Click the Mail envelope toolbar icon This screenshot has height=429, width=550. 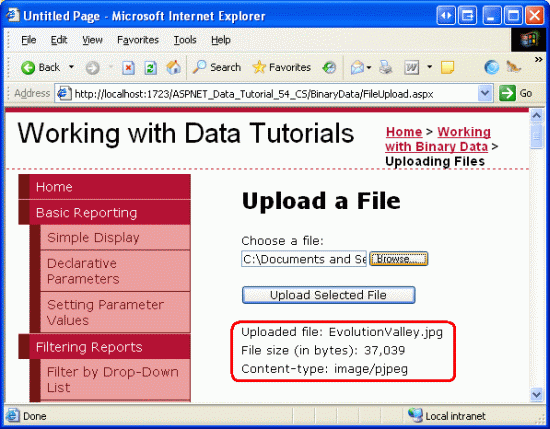click(357, 67)
